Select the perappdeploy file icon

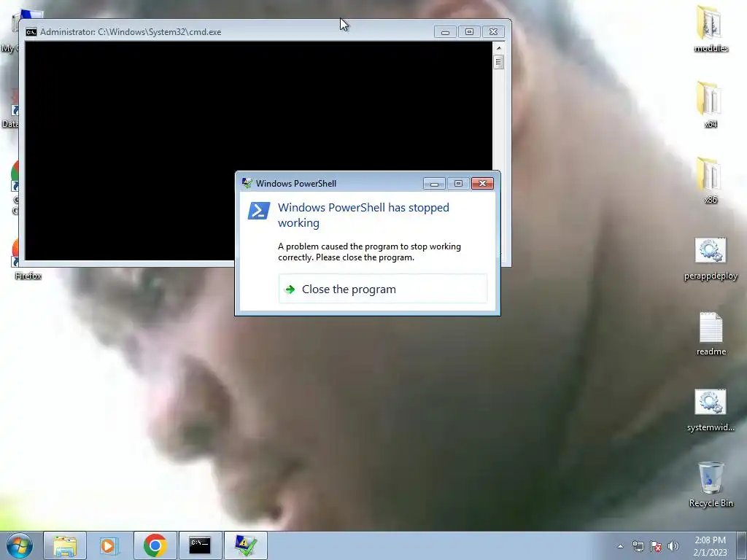coord(711,258)
